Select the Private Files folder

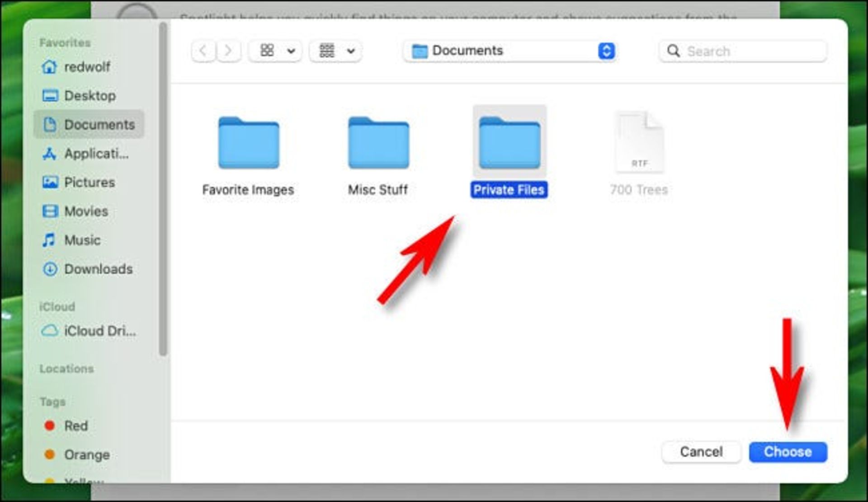509,144
